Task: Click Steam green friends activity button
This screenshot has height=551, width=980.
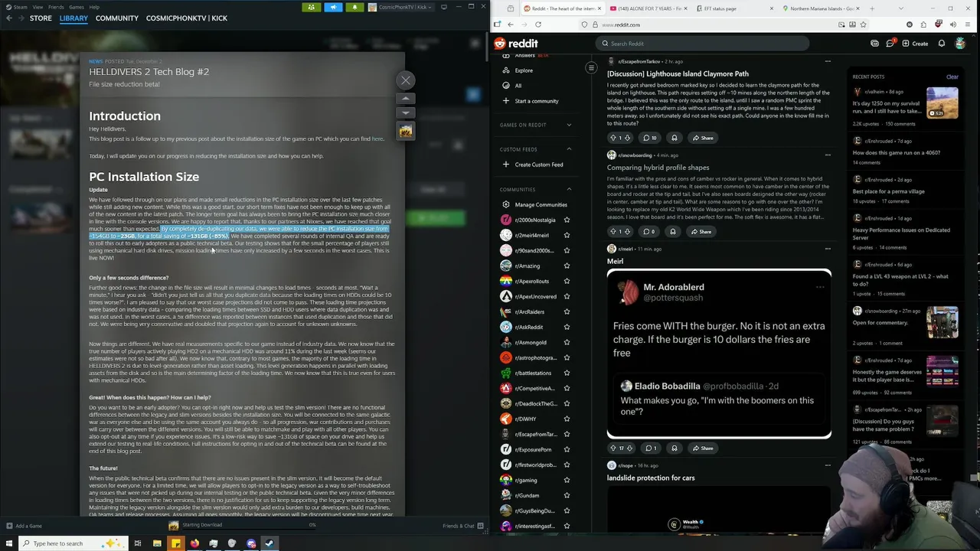Action: [x=312, y=7]
